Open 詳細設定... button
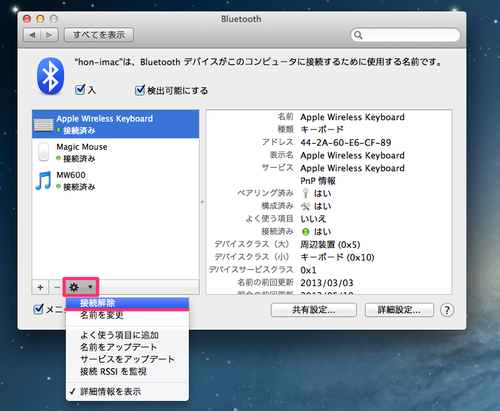This screenshot has height=411, width=500. [x=399, y=310]
